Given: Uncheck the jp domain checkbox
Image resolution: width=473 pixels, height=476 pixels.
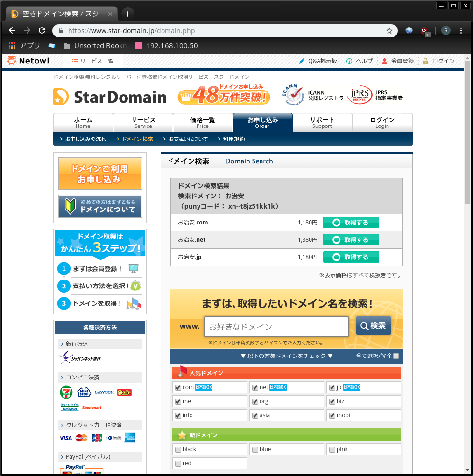Looking at the screenshot, I should [332, 388].
